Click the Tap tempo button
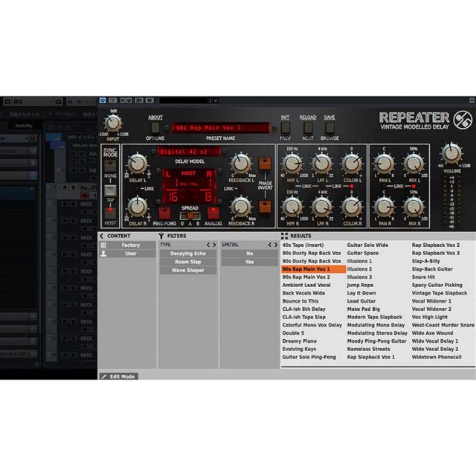 110,190
